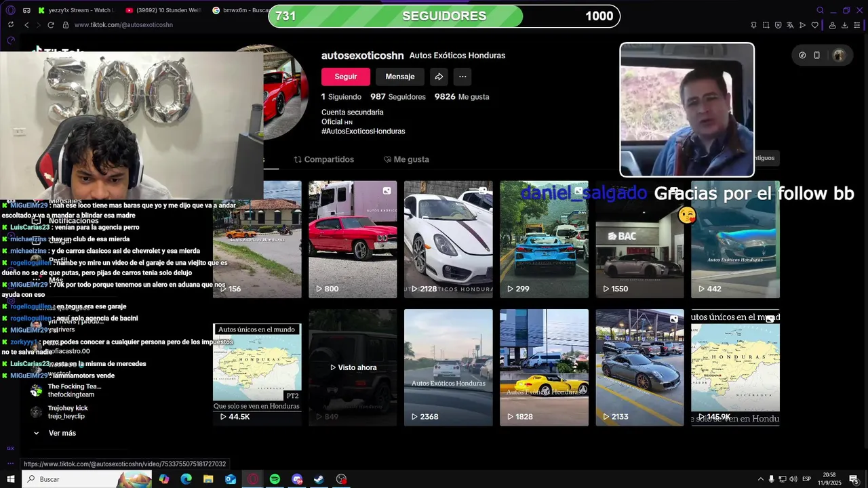
Task: Open the grey Porsche video with 2133 views
Action: (x=639, y=367)
